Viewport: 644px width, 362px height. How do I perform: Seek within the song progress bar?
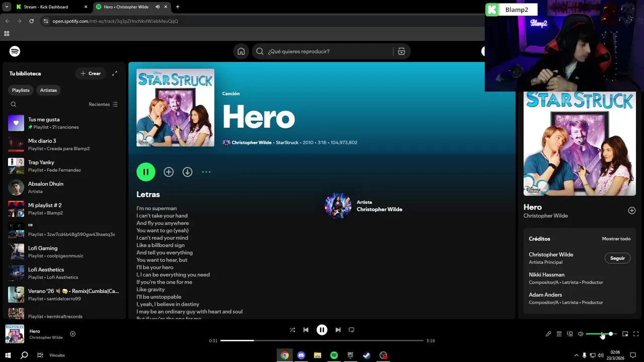(322, 340)
